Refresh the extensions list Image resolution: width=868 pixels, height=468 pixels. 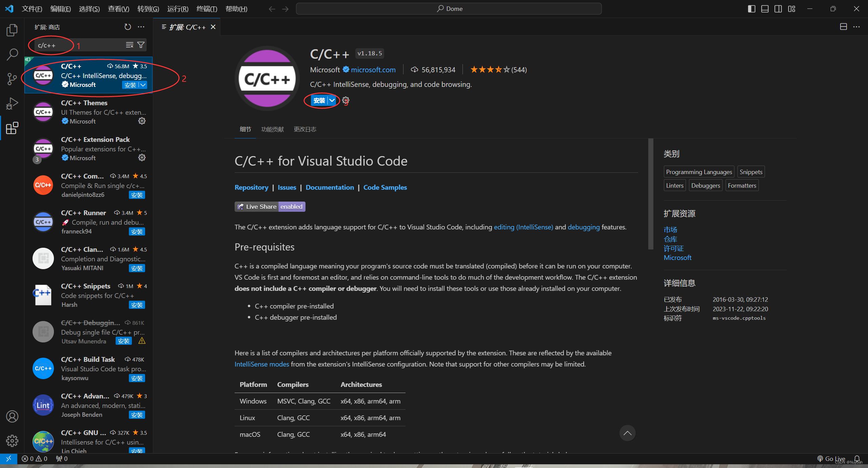(x=127, y=27)
